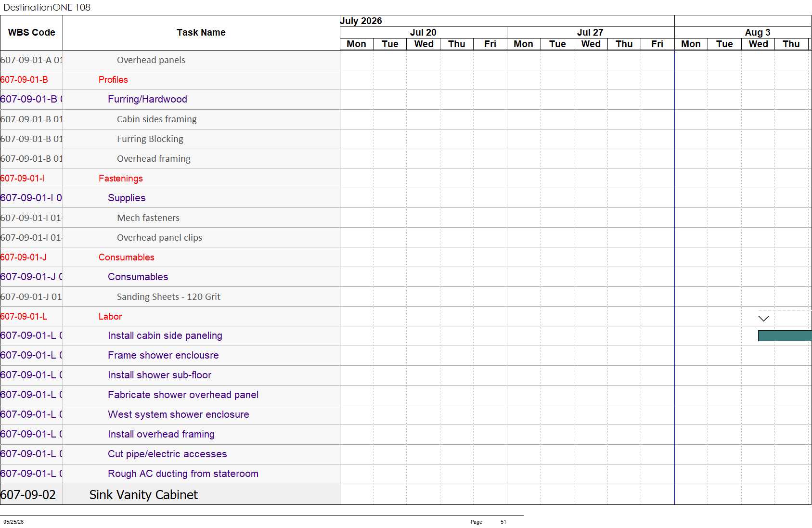Viewport: 812px width, 528px height.
Task: Click Fri under the Jul 20 week
Action: [x=490, y=44]
